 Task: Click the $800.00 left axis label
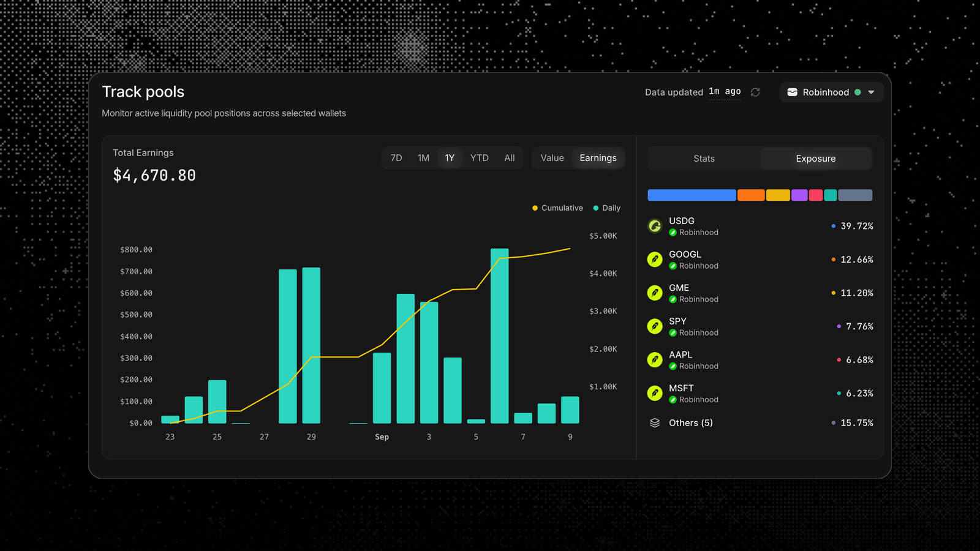coord(136,250)
